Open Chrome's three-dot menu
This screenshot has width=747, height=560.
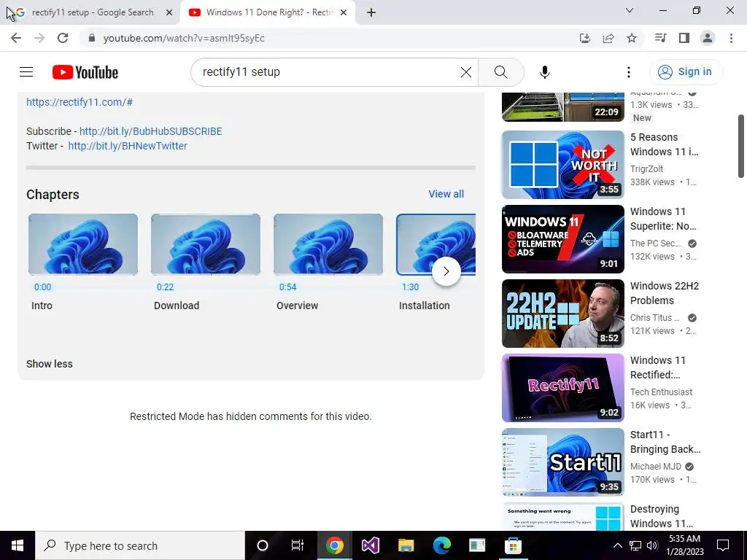[x=731, y=38]
